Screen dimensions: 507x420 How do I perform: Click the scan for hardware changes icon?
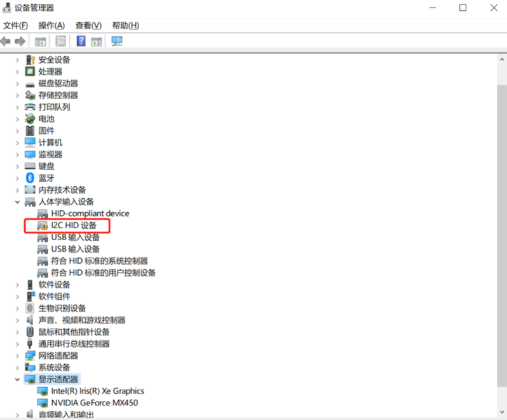click(116, 41)
